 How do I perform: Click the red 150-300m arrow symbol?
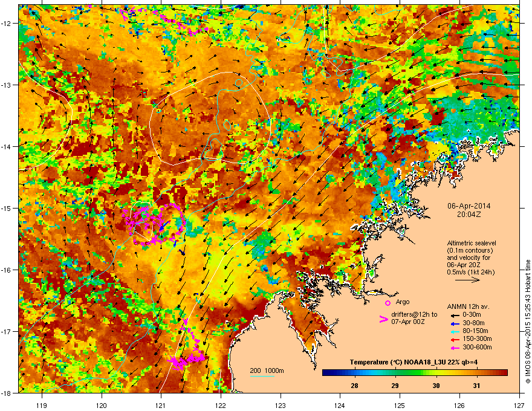coord(454,340)
